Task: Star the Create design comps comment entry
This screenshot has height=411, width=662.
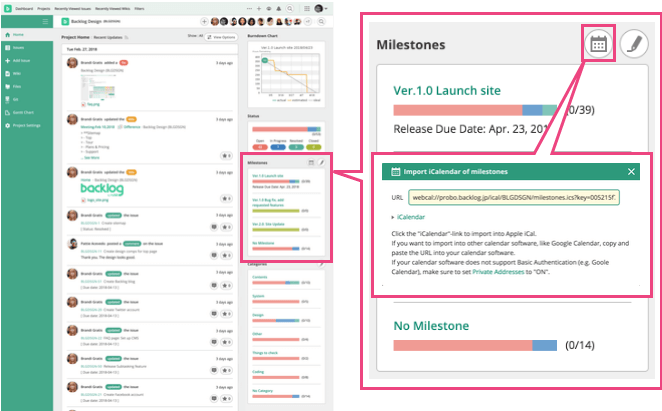Action: [x=226, y=256]
